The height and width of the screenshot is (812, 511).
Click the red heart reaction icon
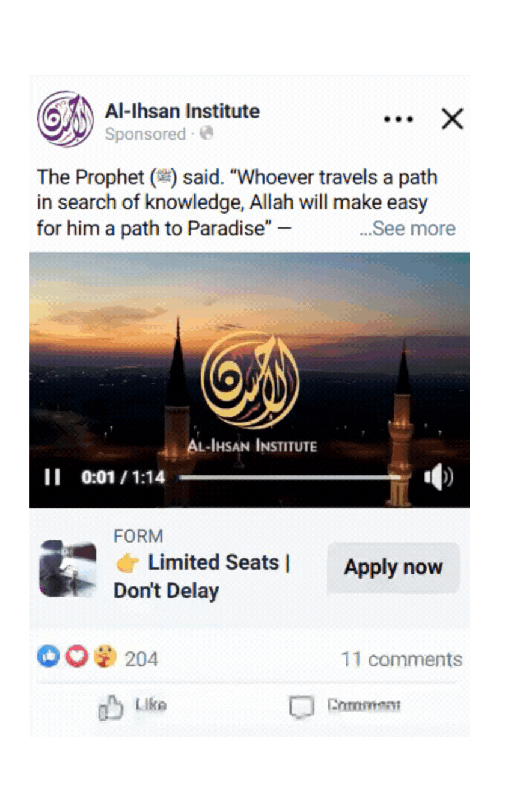76,656
